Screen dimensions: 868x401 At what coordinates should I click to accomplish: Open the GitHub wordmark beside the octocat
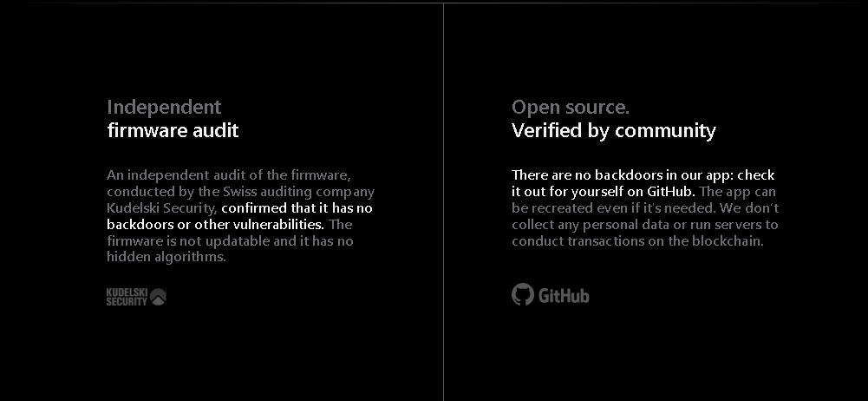click(x=565, y=296)
